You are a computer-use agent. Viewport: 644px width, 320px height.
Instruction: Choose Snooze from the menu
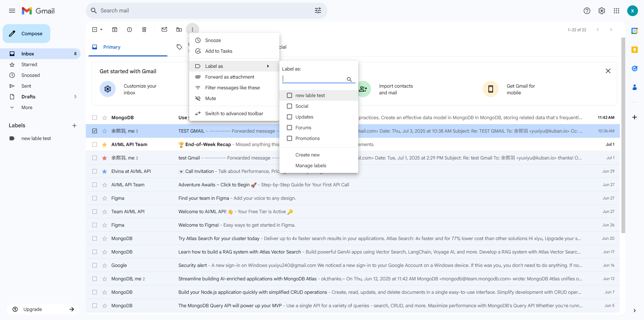pos(234,40)
